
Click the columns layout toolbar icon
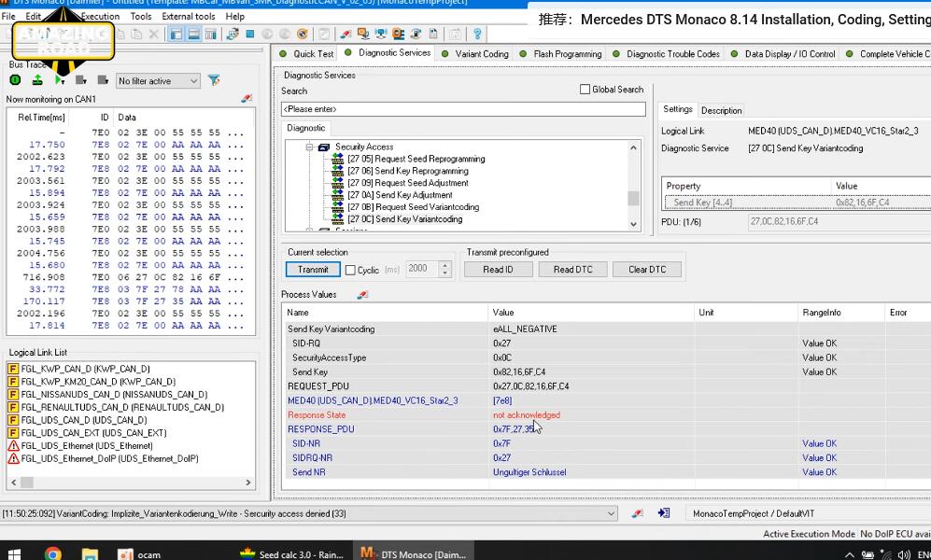pos(210,34)
